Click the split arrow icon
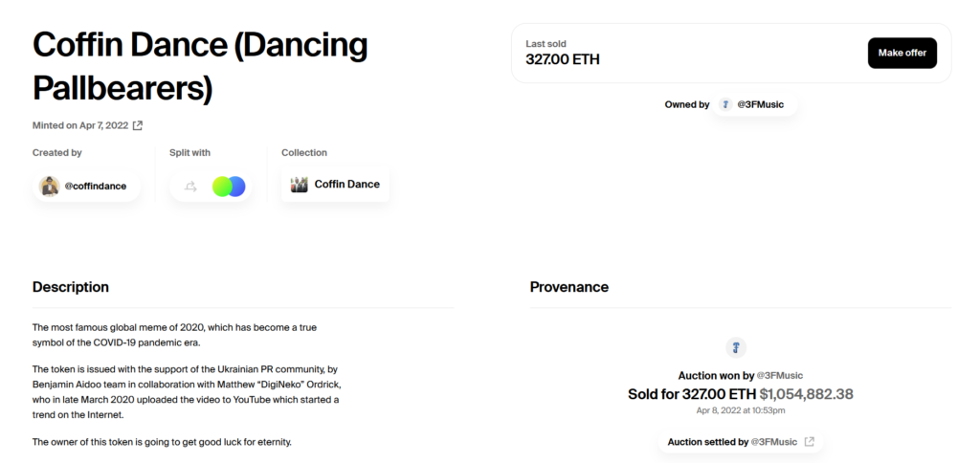 pyautogui.click(x=190, y=187)
